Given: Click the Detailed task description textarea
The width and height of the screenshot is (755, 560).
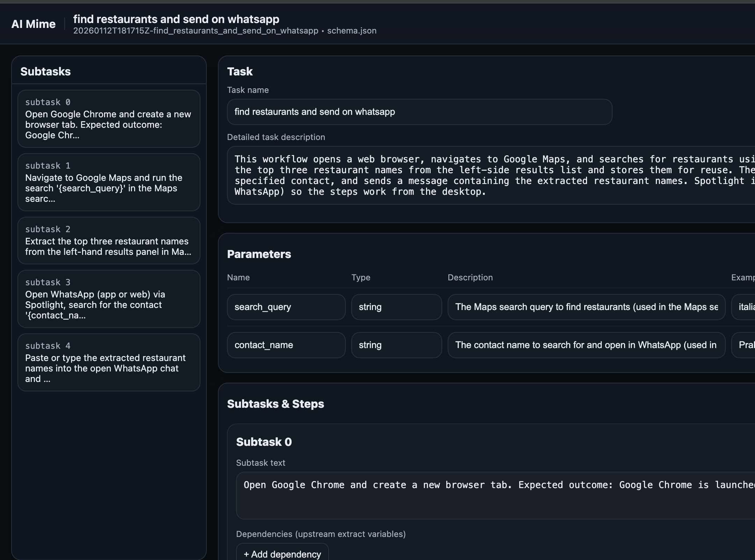Looking at the screenshot, I should pos(489,175).
